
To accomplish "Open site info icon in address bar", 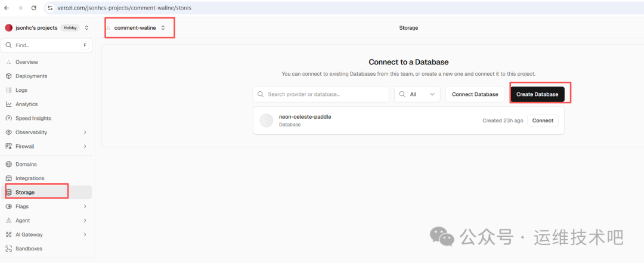I will pos(50,7).
